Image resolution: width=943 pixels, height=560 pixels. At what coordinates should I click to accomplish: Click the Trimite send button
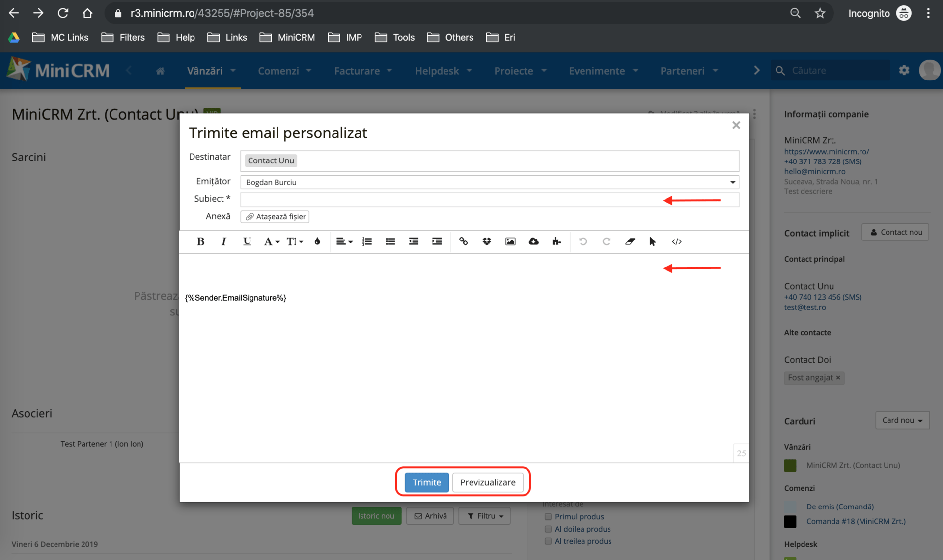point(426,482)
